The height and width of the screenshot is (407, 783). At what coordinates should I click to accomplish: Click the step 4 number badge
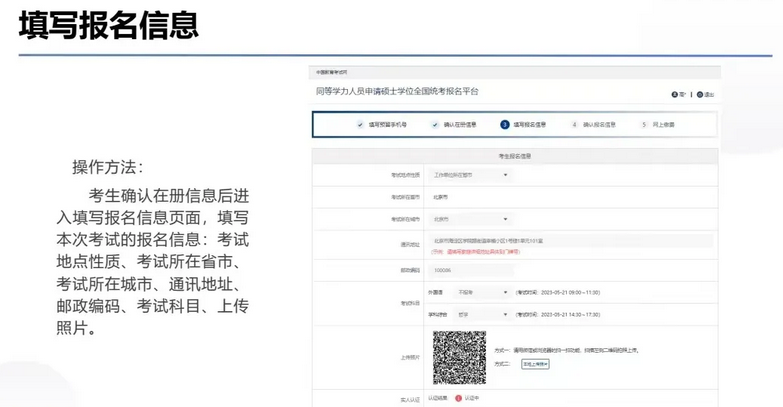click(x=574, y=125)
